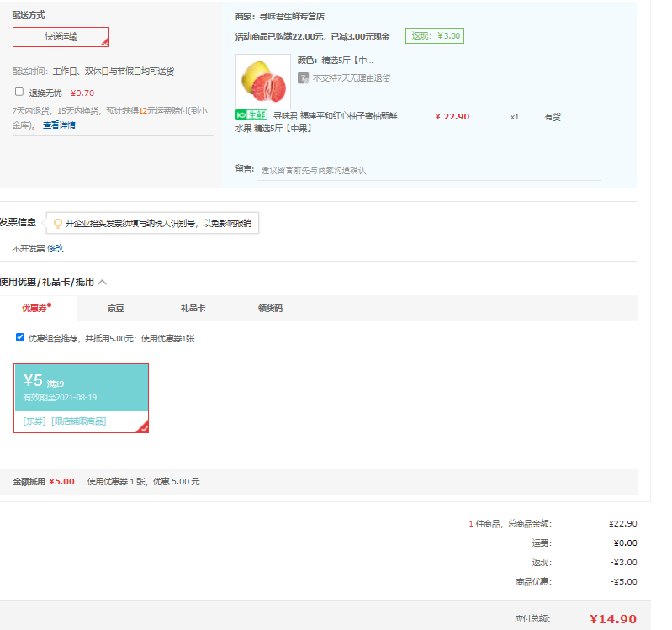Uncheck the 优惠组合推荐 checkbox
The image size is (672, 630).
(x=19, y=337)
